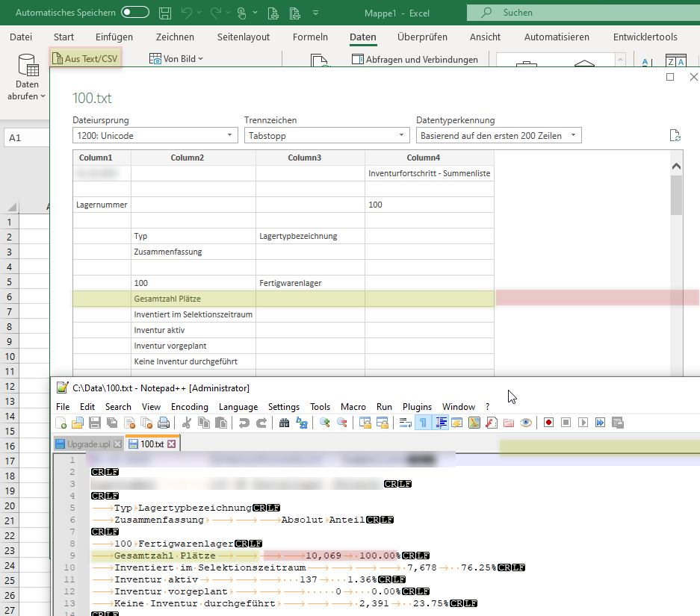
Task: Click the Cut scissors icon in Notepad++
Action: [187, 423]
